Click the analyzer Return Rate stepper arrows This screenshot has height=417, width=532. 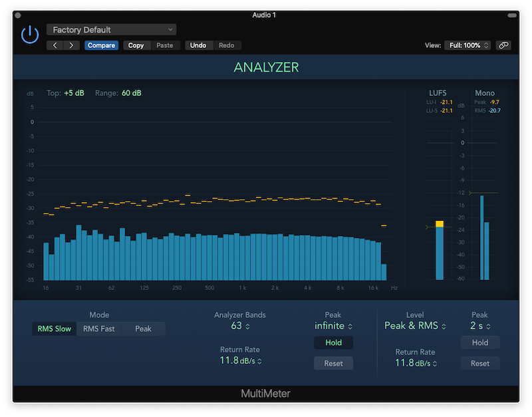point(259,361)
